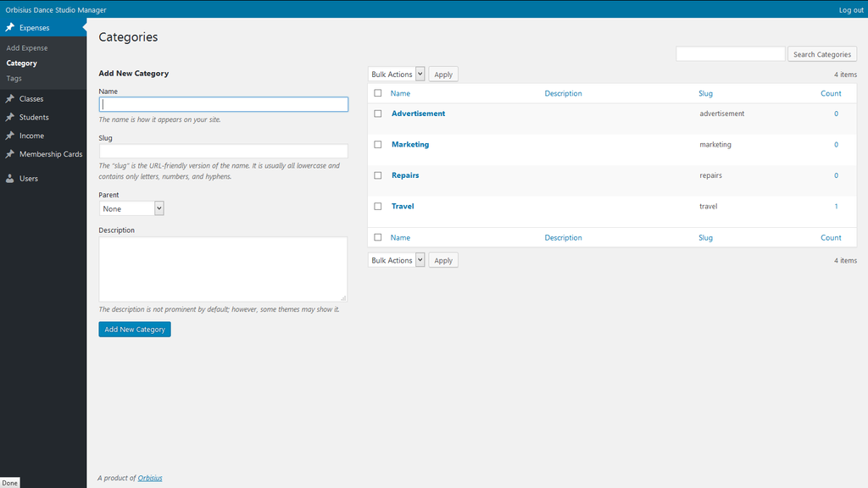View the count for Repairs category
Viewport: 868px width, 488px height.
(x=836, y=175)
